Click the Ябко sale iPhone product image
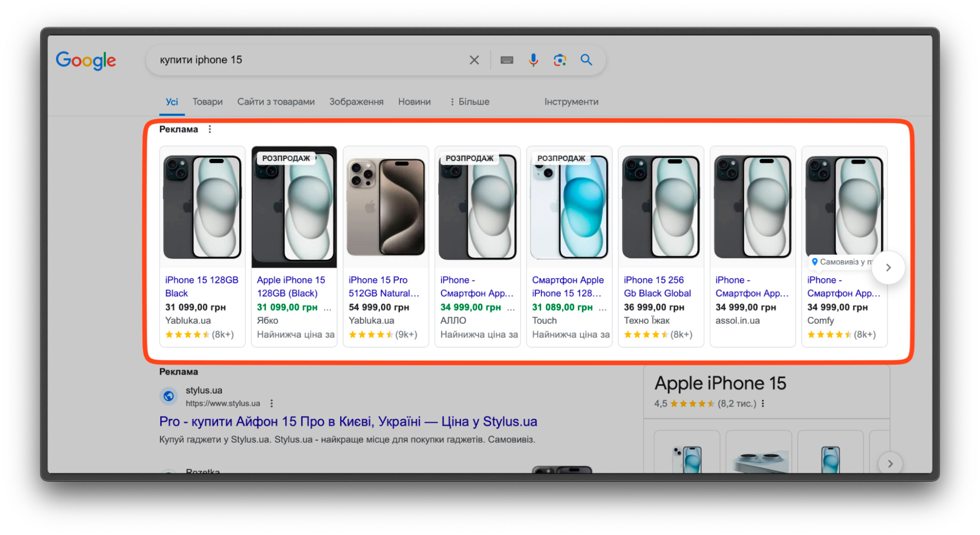The image size is (980, 535). [294, 207]
